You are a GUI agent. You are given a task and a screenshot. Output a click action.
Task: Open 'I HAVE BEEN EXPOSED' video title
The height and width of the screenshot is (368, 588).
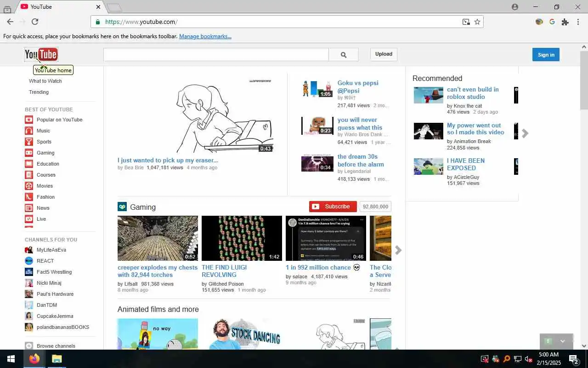pos(466,164)
